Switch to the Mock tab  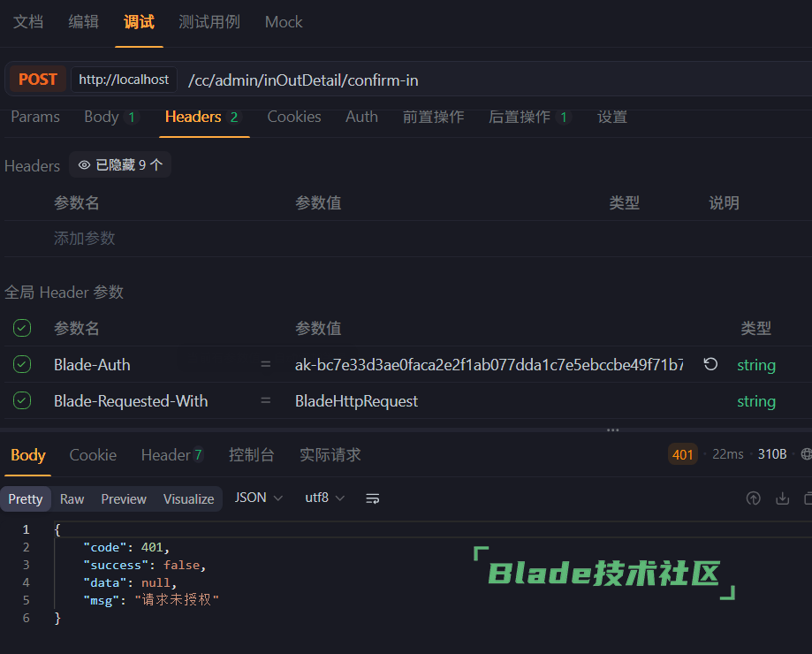click(284, 22)
